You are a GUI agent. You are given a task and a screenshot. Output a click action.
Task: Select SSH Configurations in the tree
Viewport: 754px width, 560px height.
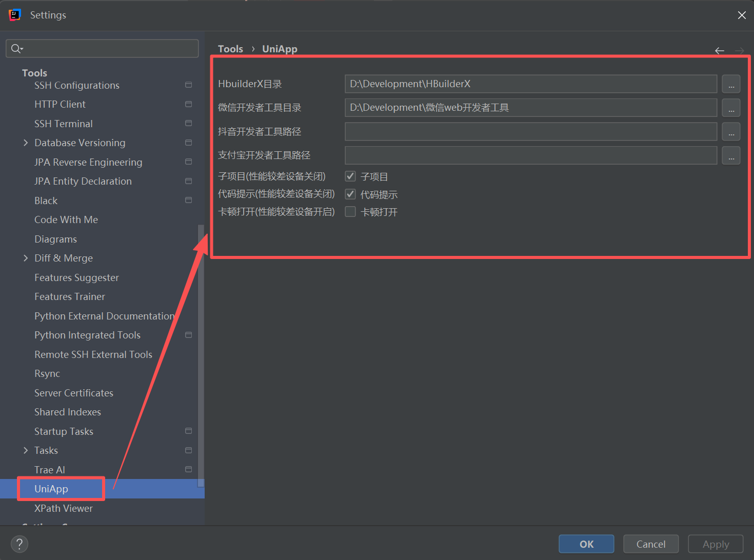click(x=77, y=85)
